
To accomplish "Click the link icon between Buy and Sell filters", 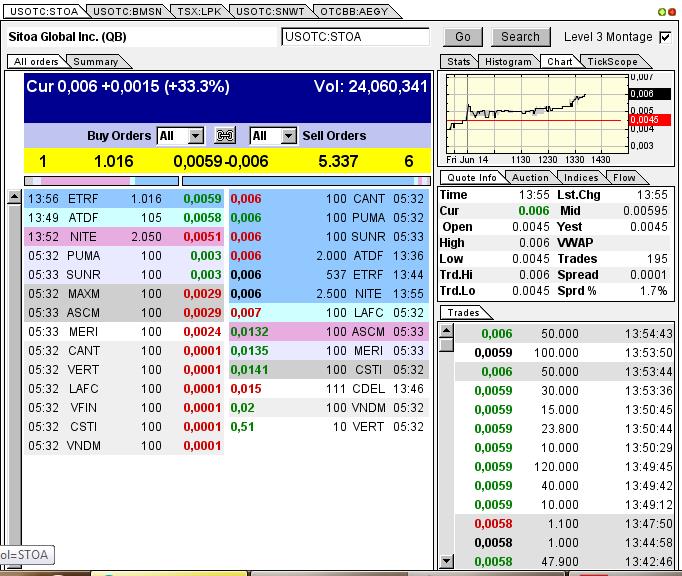I will [225, 136].
